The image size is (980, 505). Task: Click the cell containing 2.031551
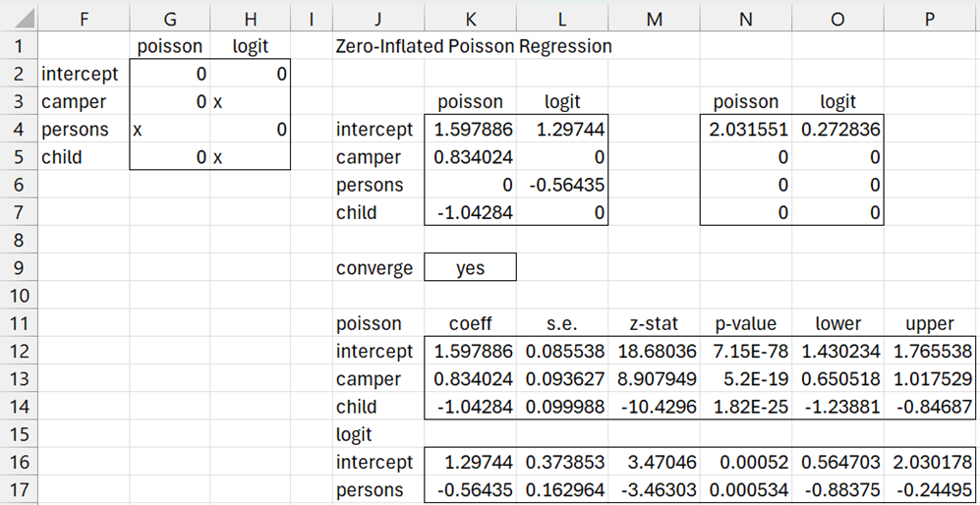tap(744, 130)
